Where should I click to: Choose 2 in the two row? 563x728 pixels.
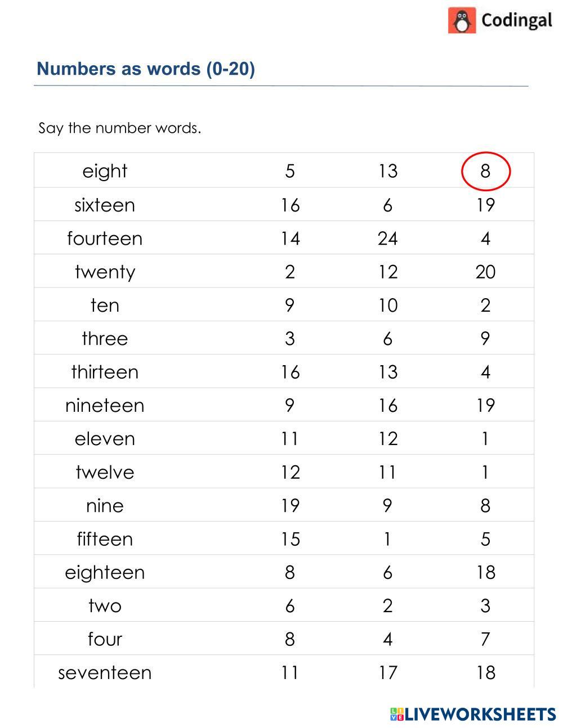[x=387, y=606]
